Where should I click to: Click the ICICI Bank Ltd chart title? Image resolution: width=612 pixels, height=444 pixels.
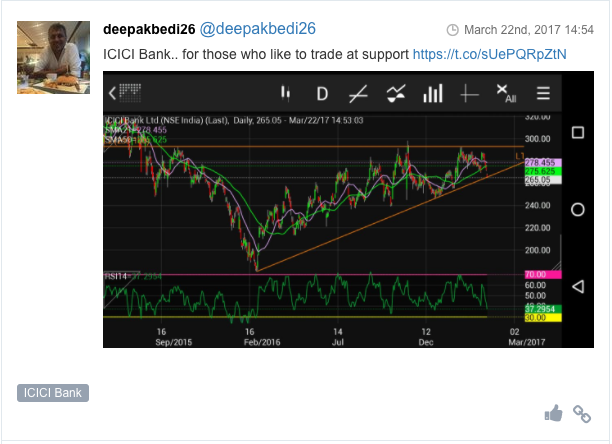click(233, 120)
